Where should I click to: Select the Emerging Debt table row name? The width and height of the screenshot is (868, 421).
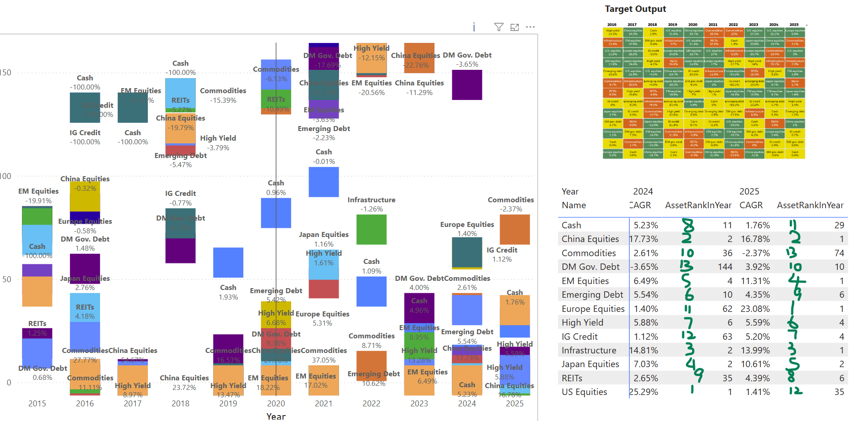point(592,295)
